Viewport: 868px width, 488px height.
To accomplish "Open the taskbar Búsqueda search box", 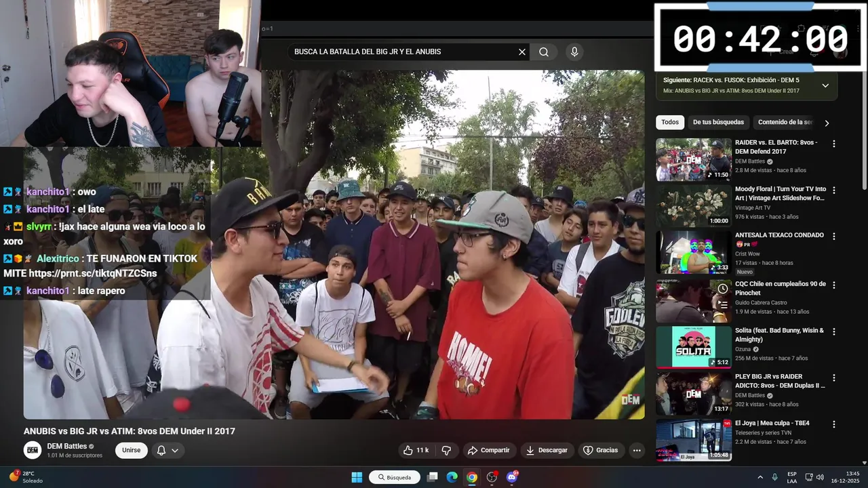I will (394, 477).
